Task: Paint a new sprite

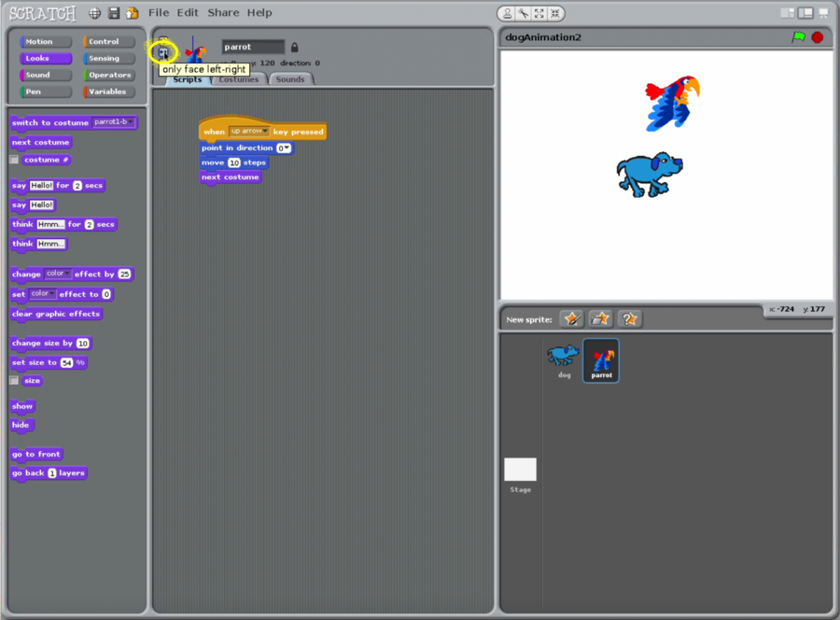Action: point(571,319)
